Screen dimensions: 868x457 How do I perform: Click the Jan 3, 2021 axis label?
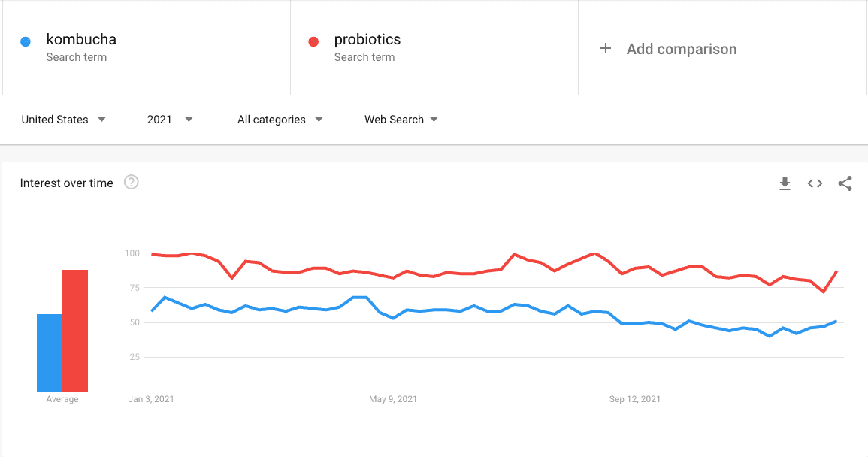tap(151, 399)
